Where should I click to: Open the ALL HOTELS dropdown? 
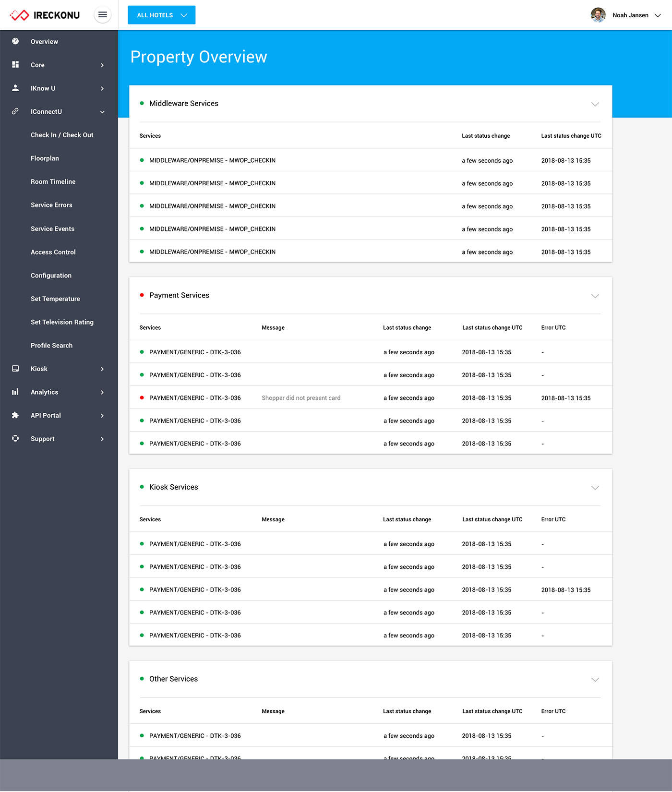coord(161,15)
